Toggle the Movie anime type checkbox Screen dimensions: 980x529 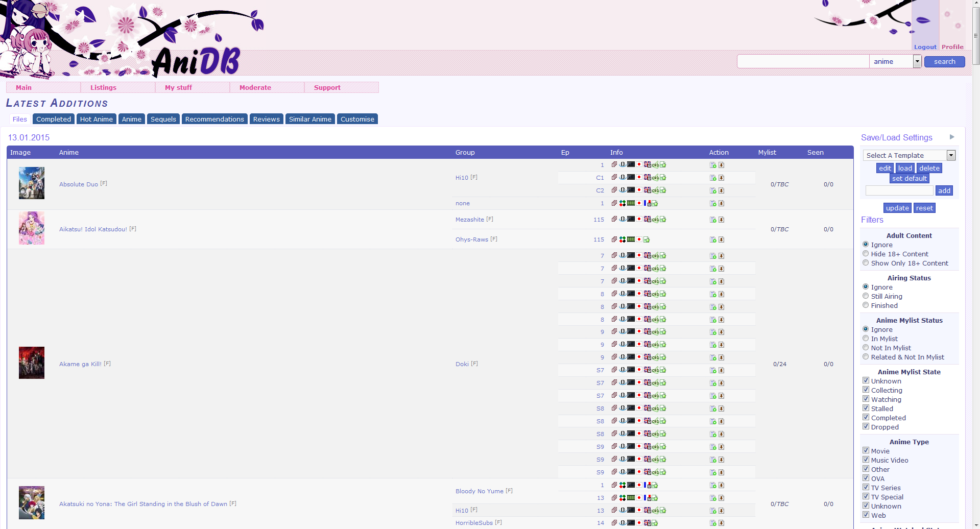(x=866, y=450)
